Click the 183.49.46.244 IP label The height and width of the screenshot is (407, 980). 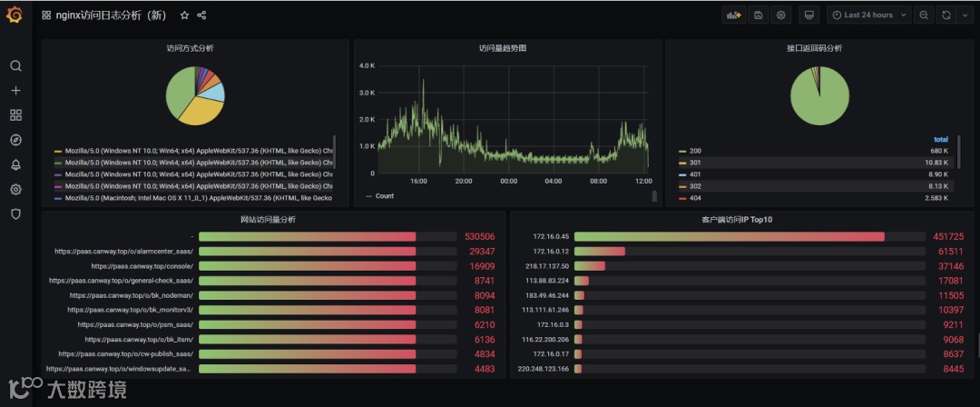coord(547,295)
